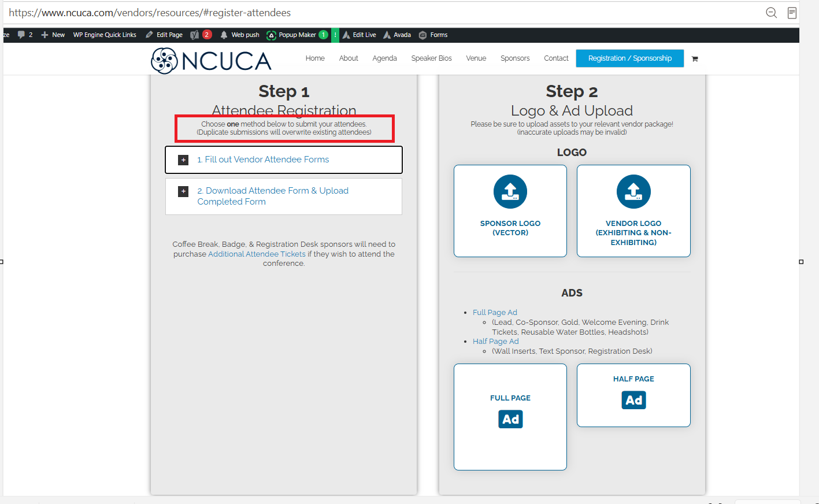
Task: Click the New plus item in admin bar
Action: pyautogui.click(x=53, y=35)
